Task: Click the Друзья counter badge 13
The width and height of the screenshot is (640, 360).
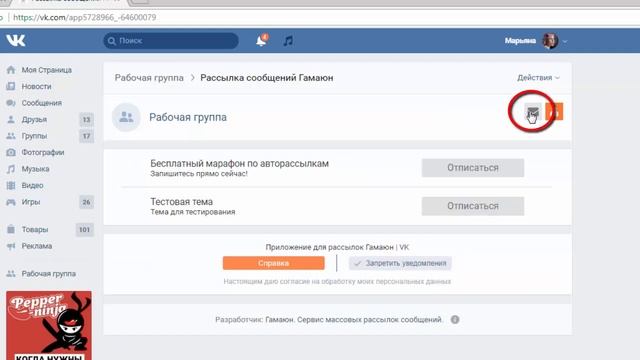Action: [86, 120]
